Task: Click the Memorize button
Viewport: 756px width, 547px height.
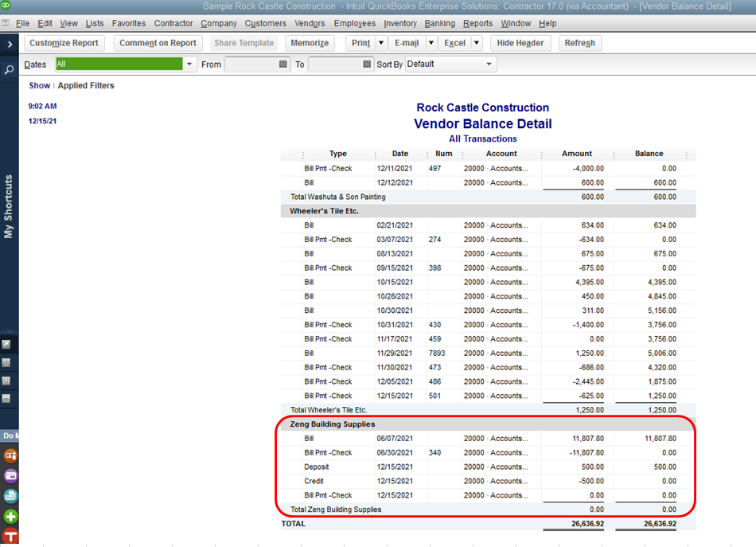Action: coord(310,43)
